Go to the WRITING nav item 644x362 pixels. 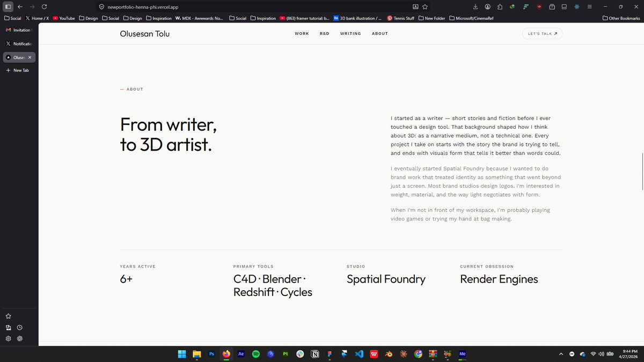click(350, 34)
